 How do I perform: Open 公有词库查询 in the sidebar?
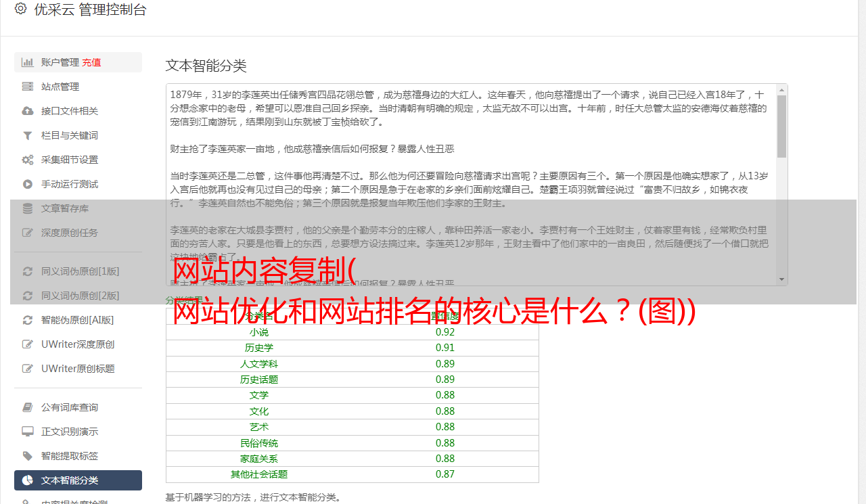tap(78, 407)
